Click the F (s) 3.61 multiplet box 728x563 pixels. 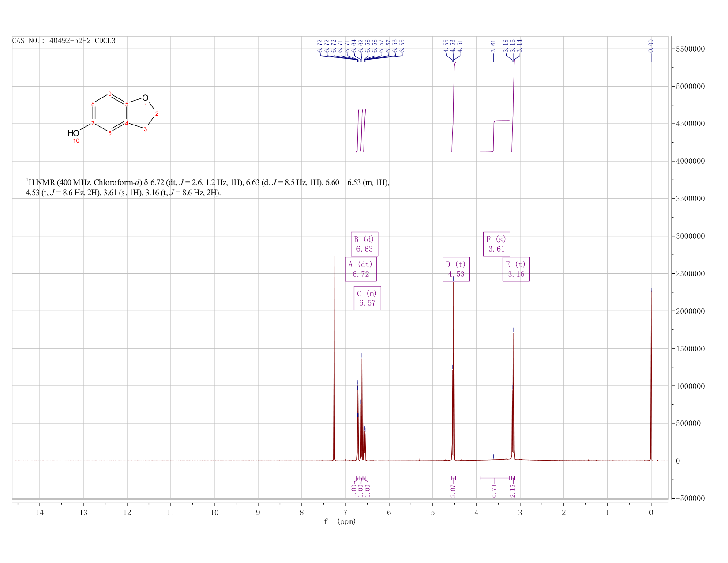[496, 244]
